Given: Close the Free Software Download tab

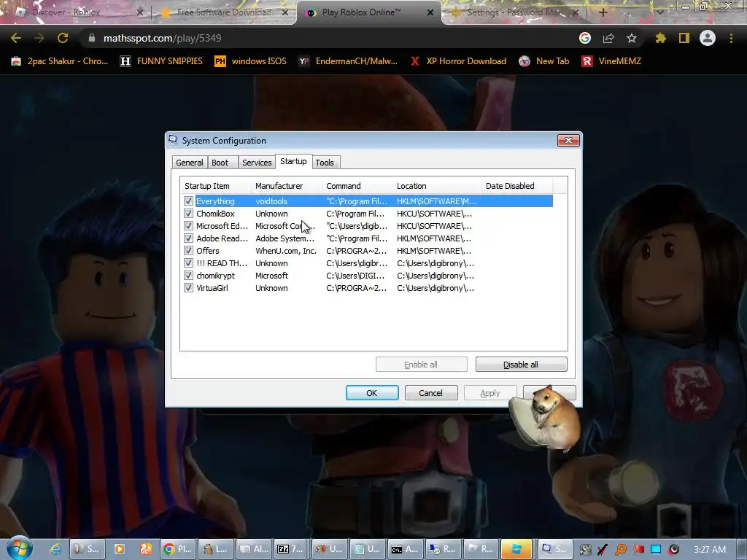Looking at the screenshot, I should (x=285, y=12).
